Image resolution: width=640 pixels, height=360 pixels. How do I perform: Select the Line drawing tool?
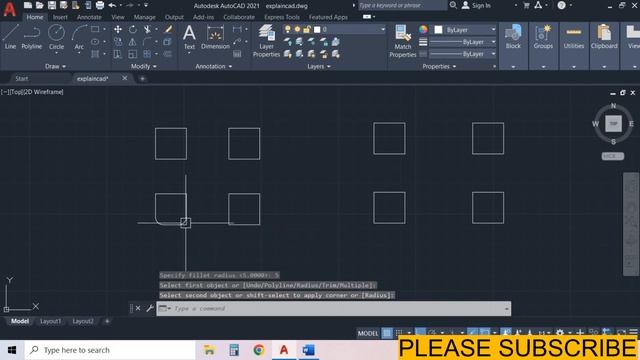tap(10, 37)
